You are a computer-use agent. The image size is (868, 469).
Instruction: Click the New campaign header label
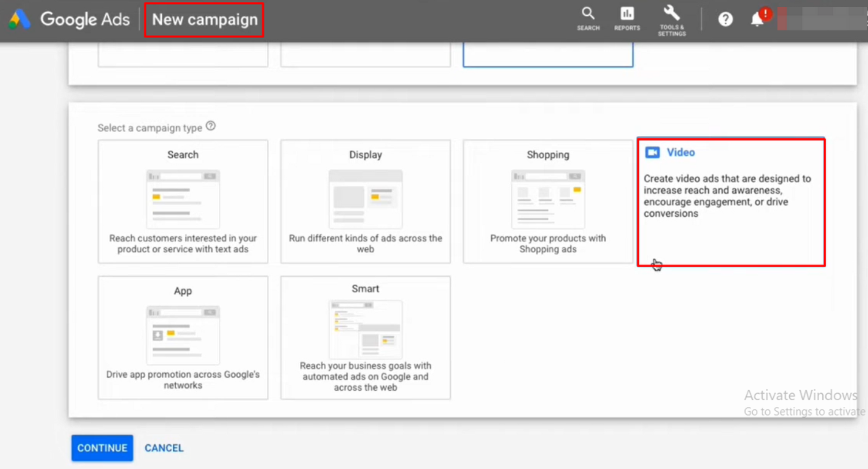coord(204,20)
